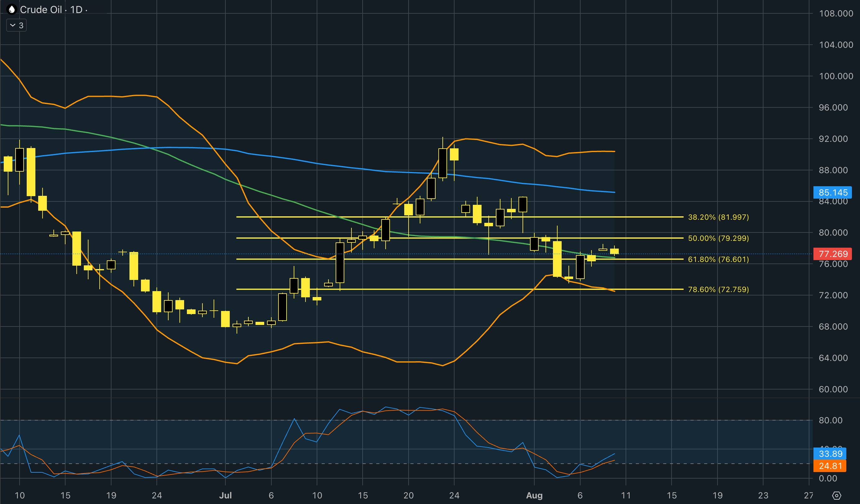Click the 1D interval label
860x504 pixels.
point(76,10)
